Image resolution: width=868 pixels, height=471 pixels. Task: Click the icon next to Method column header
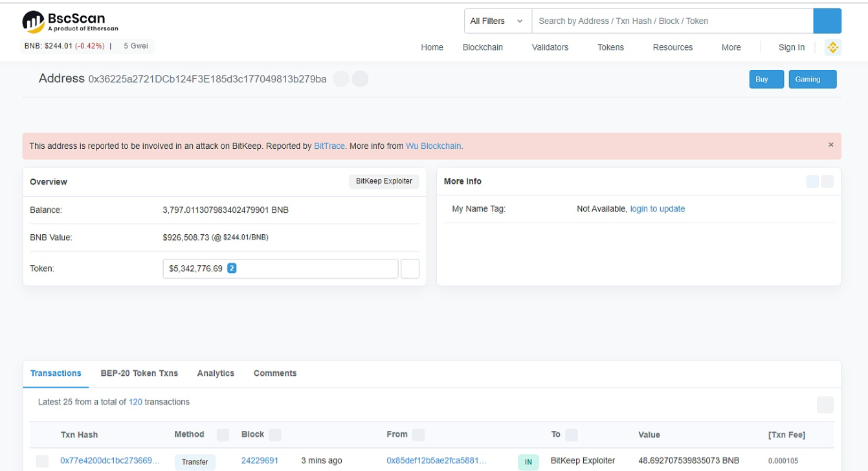click(x=223, y=435)
